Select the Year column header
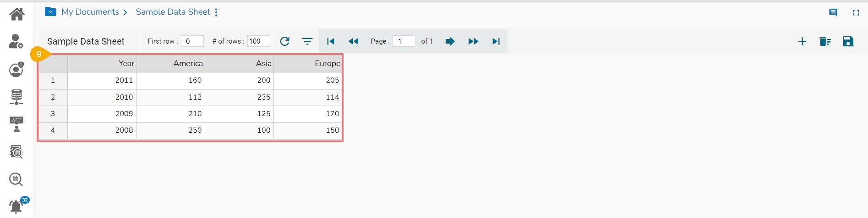This screenshot has width=868, height=218. 102,64
